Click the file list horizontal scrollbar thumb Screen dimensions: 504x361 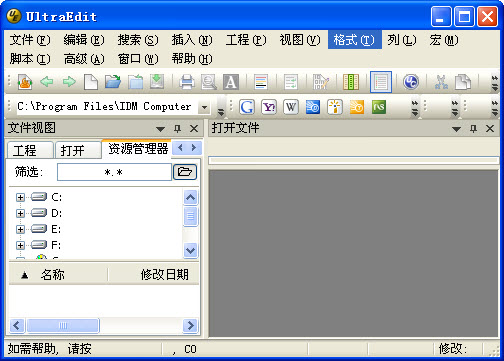(x=63, y=325)
